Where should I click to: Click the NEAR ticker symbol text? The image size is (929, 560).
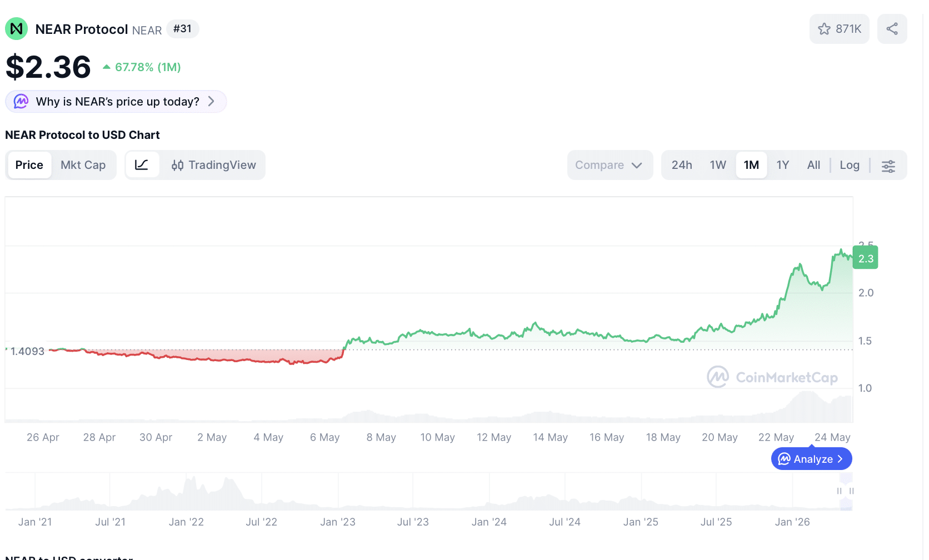(147, 31)
